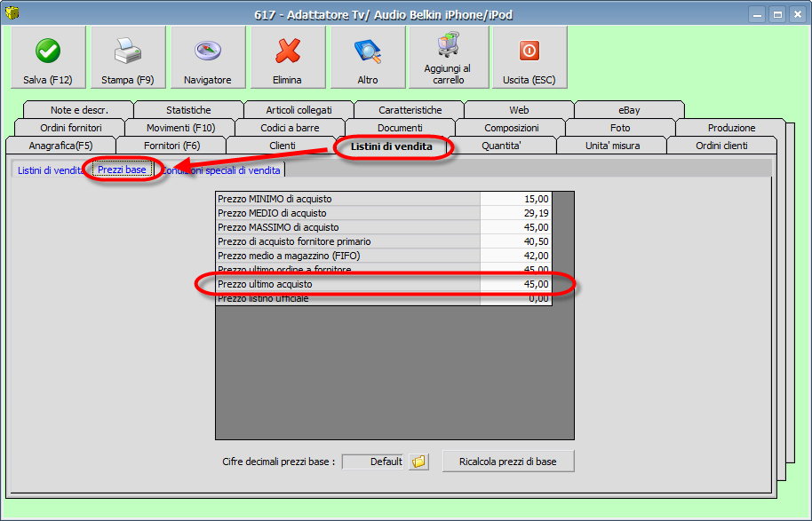Click Aggiungi al carrello cart button
Screen dimensions: 812x521
449,58
